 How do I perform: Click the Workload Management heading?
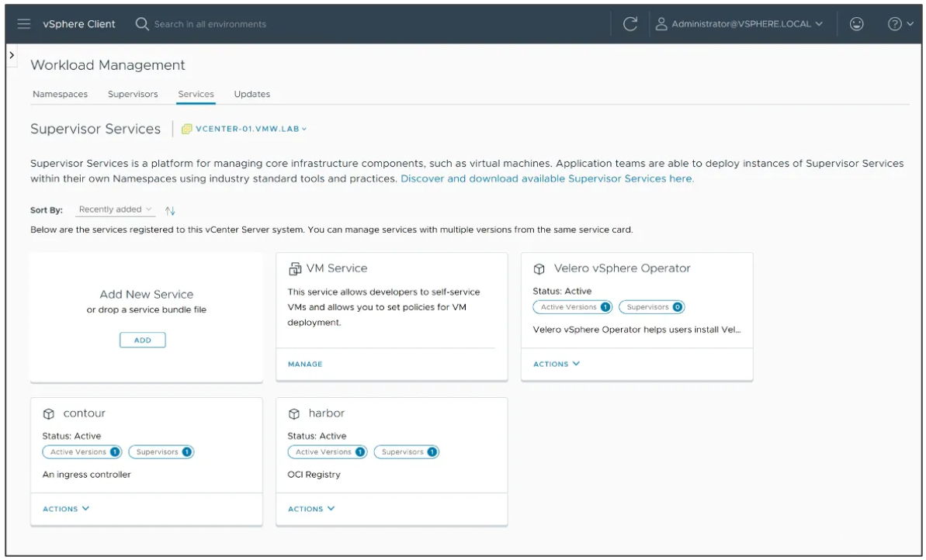click(107, 65)
